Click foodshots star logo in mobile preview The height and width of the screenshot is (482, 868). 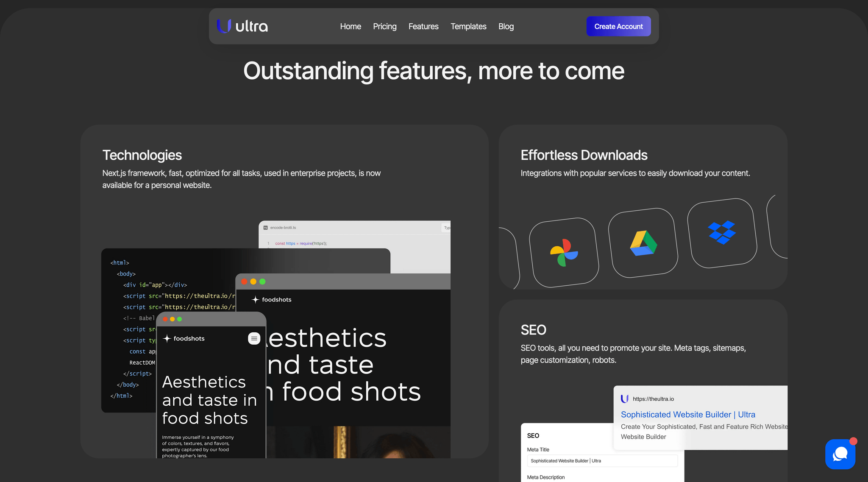pyautogui.click(x=167, y=338)
